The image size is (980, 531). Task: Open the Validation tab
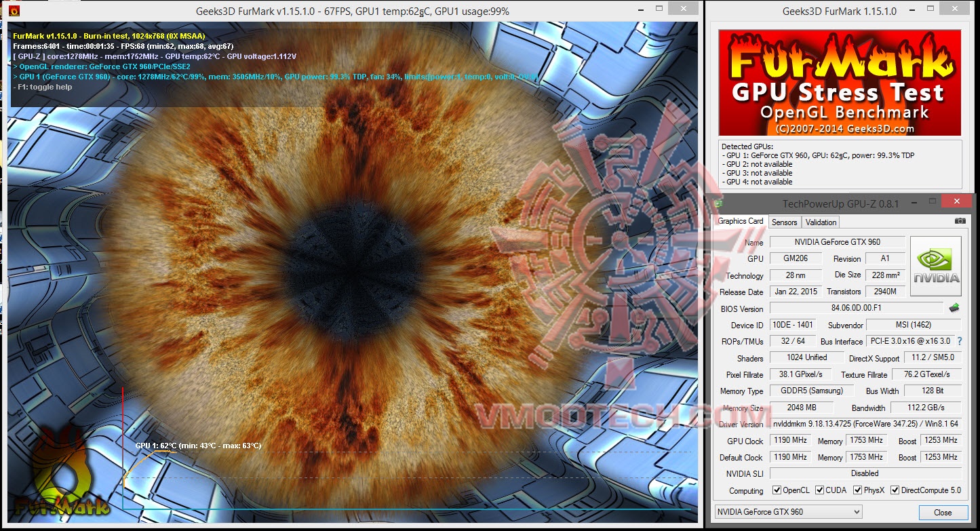821,222
